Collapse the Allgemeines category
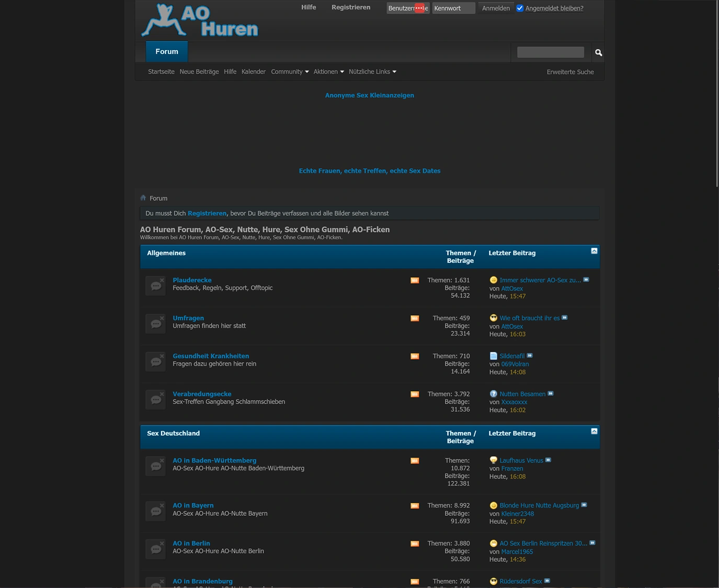Screen dimensions: 719x588 tap(594, 251)
